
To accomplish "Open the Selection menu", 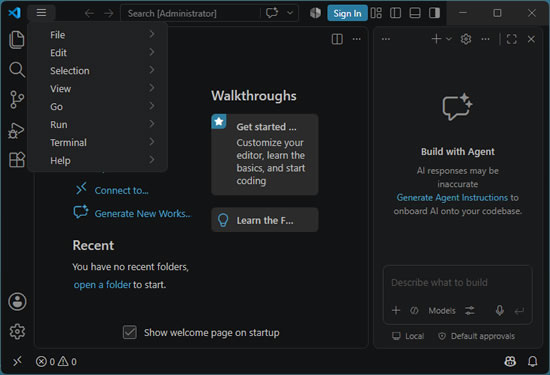I will click(98, 71).
